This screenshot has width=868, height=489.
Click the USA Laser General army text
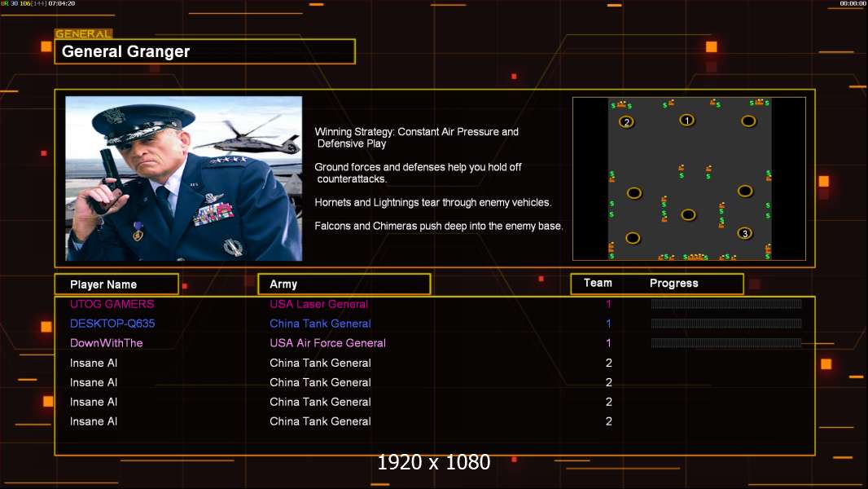click(x=319, y=304)
